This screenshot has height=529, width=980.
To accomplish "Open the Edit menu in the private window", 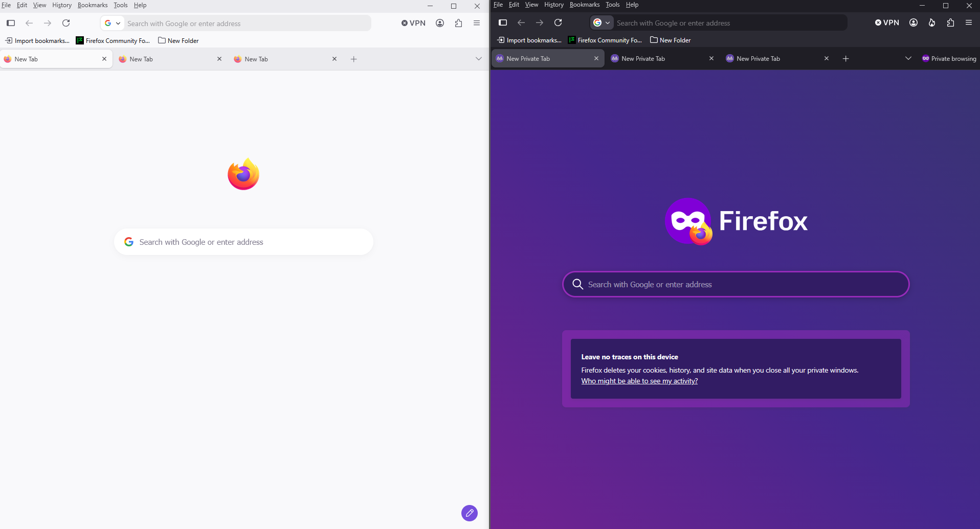I will click(x=514, y=5).
